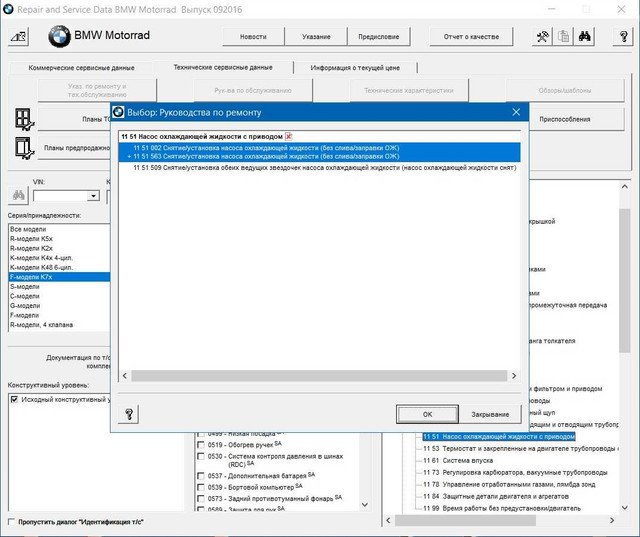Select dialog row '11 51 002 Снятие/установка насоса'
Viewport: 640px width, 537px height.
(320, 148)
